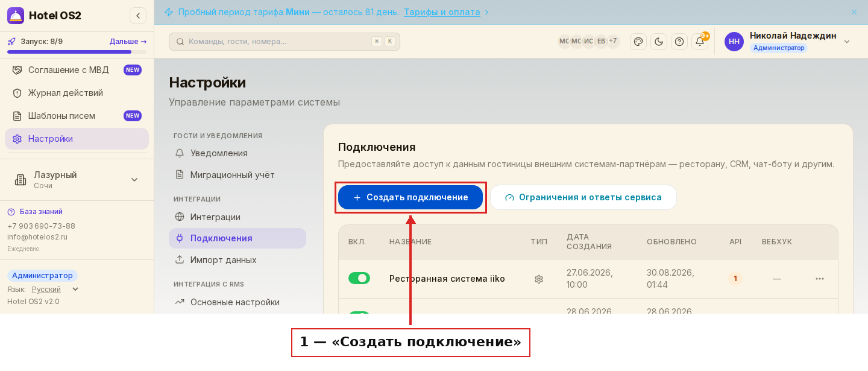
Task: Click the Обновлено column header
Action: (x=671, y=242)
